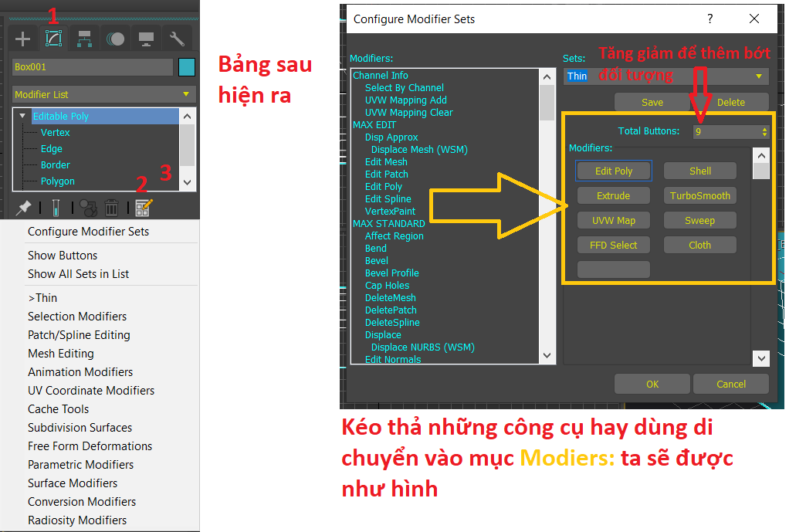
Task: Open the Utilities panel wrench icon
Action: pos(177,38)
